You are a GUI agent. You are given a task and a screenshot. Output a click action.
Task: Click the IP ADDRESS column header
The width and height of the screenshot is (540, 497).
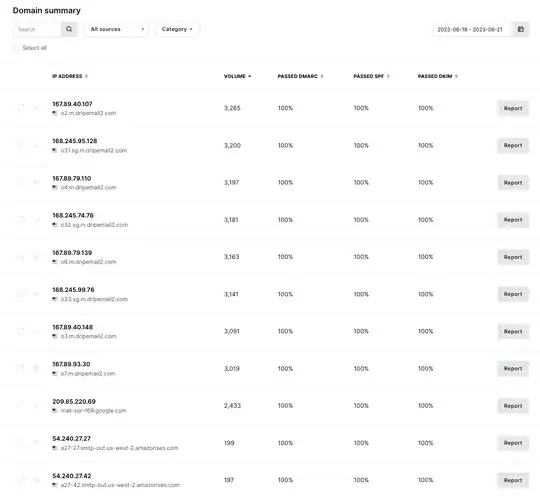click(x=67, y=76)
